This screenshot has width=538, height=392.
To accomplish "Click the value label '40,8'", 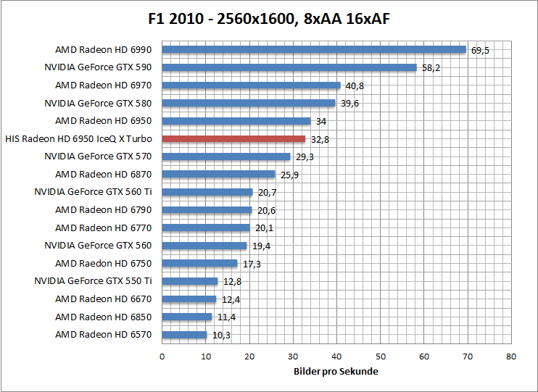I will (355, 86).
